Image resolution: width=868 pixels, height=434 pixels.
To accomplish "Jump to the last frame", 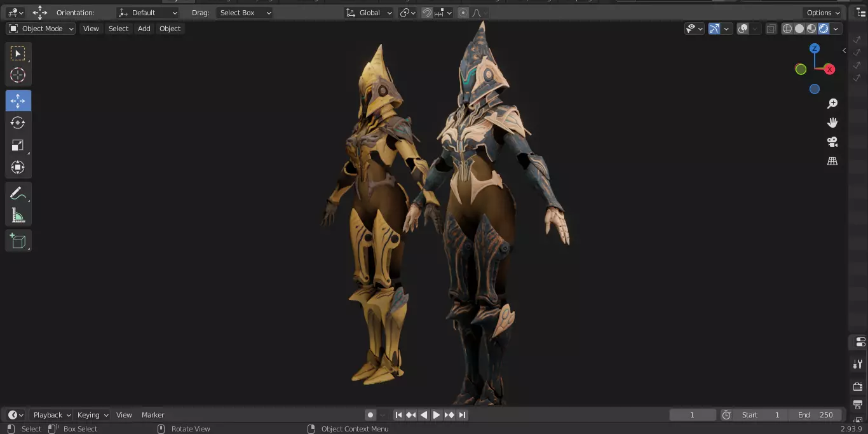I will (462, 415).
